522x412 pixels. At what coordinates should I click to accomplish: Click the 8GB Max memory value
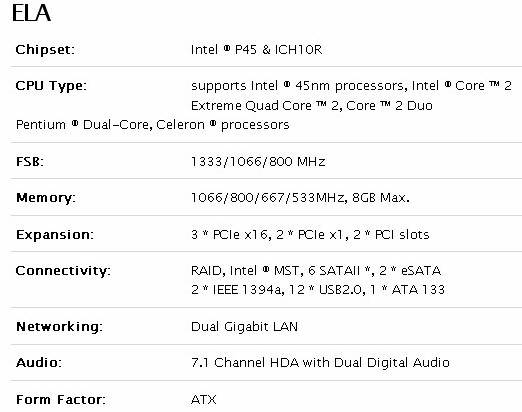click(381, 198)
